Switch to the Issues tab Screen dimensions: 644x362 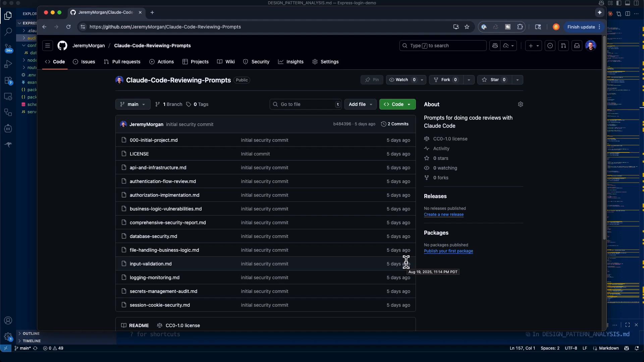point(84,62)
